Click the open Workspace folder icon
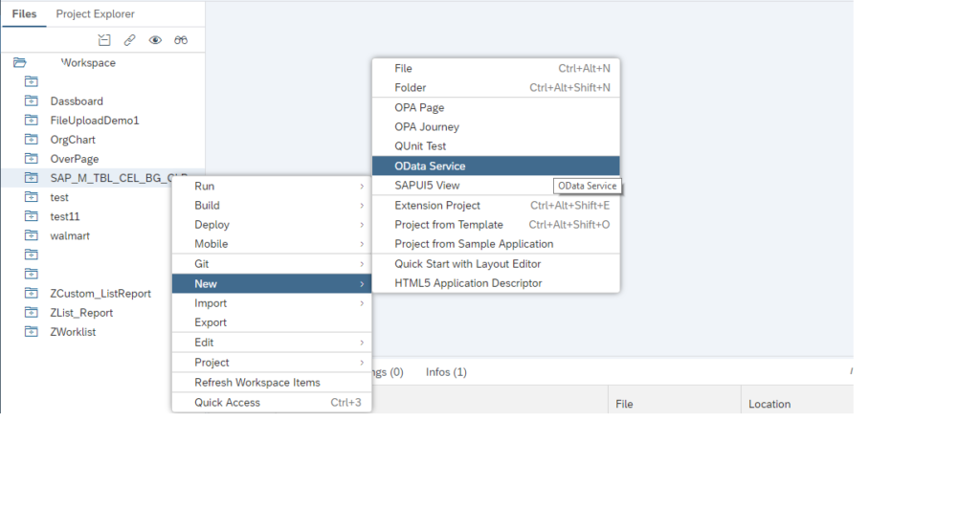980x532 pixels. (19, 63)
